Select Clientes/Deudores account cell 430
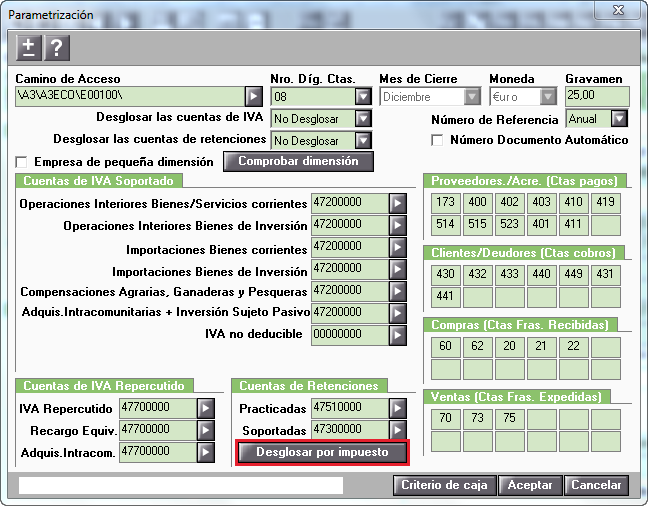Image resolution: width=648 pixels, height=506 pixels. pos(446,275)
